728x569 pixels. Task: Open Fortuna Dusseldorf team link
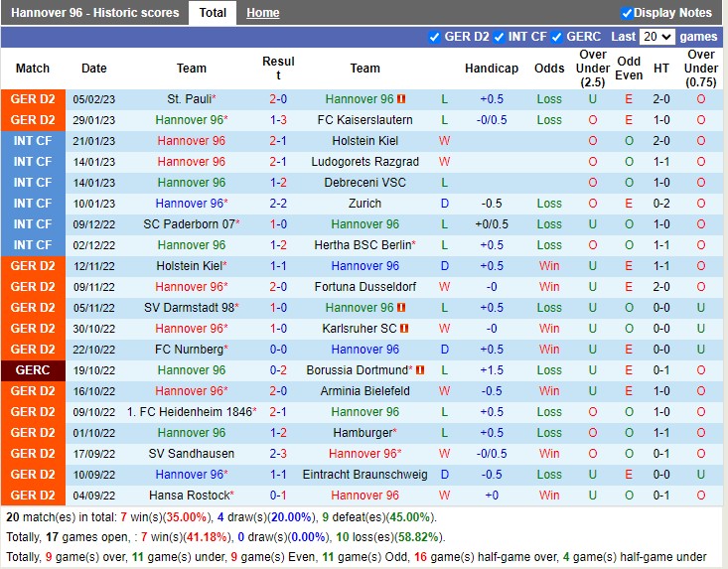tap(364, 287)
